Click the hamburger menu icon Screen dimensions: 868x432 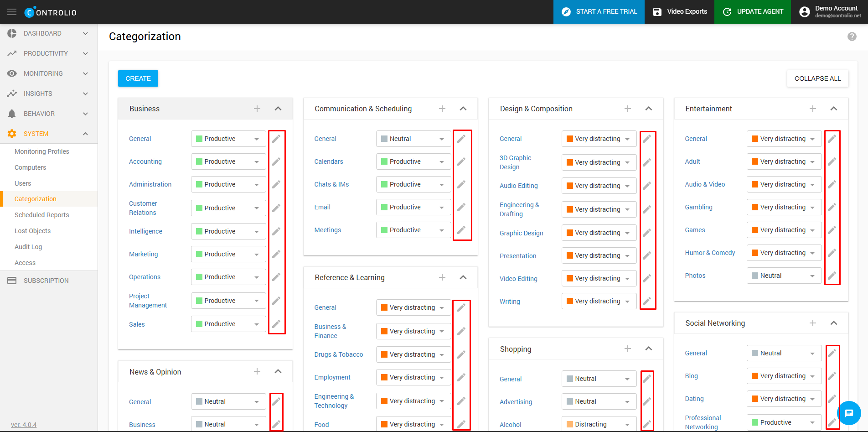12,12
